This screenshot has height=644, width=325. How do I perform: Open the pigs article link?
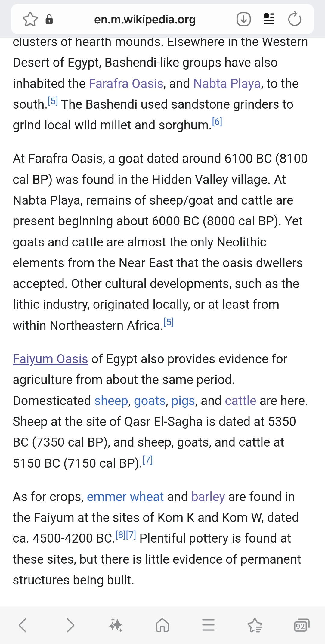(183, 401)
